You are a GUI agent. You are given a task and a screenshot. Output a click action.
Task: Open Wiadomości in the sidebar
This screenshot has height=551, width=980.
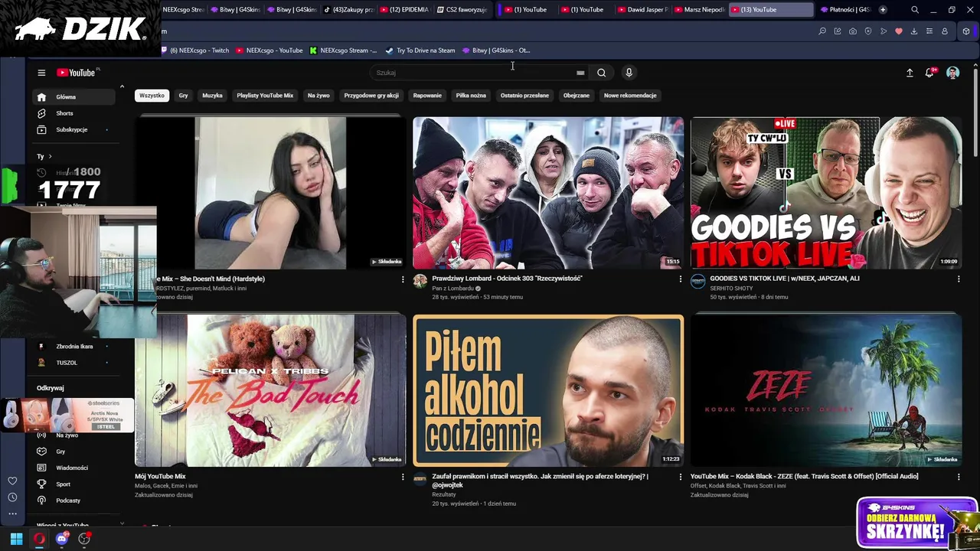tap(73, 468)
